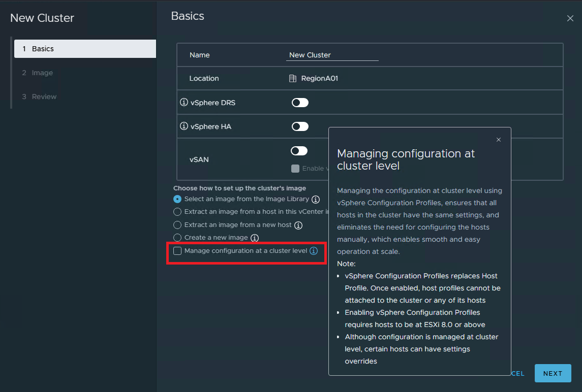The height and width of the screenshot is (392, 582).
Task: Click 'Choose how to set up the cluster's image'
Action: [239, 188]
